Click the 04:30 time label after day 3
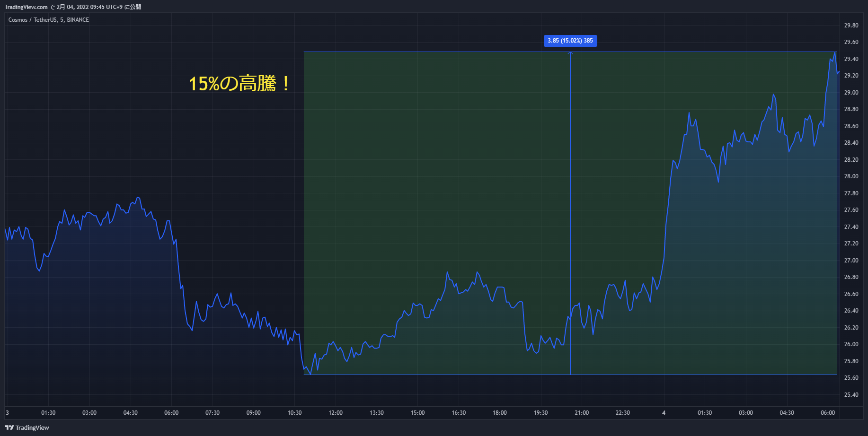Screen dimensions: 868x436 131,413
